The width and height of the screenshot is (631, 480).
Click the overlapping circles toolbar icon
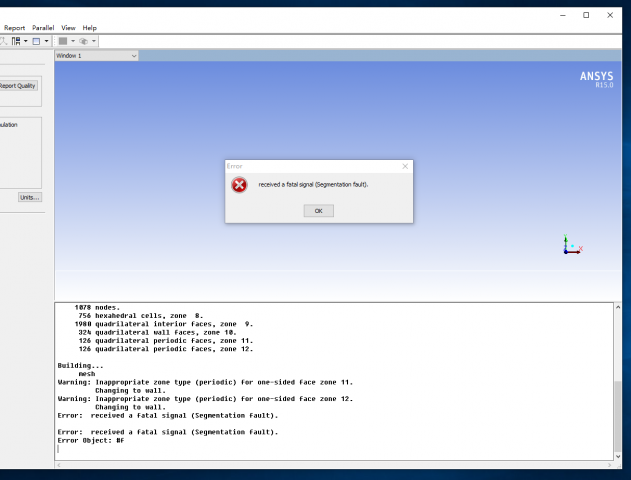coord(84,41)
